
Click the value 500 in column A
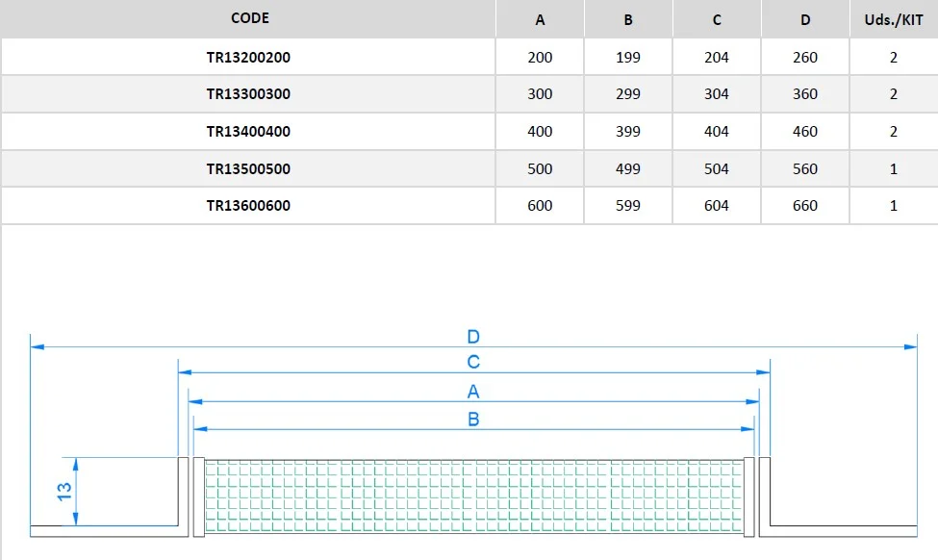pos(540,169)
